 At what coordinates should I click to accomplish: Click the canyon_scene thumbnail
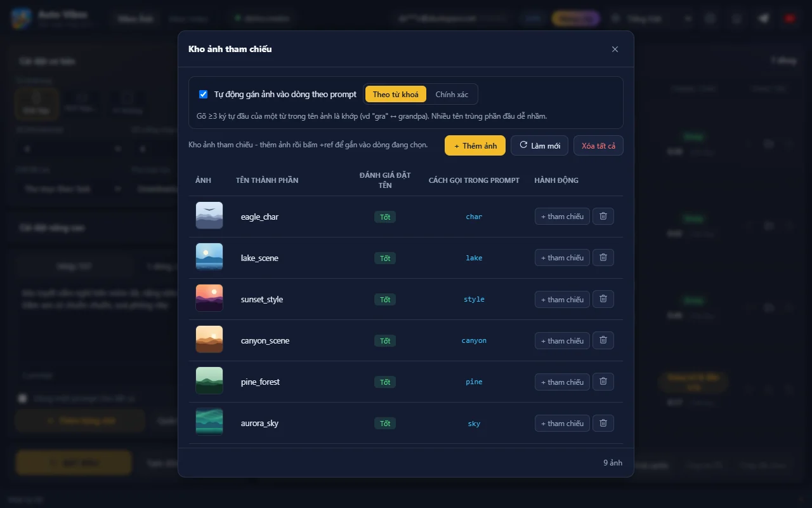coord(209,340)
